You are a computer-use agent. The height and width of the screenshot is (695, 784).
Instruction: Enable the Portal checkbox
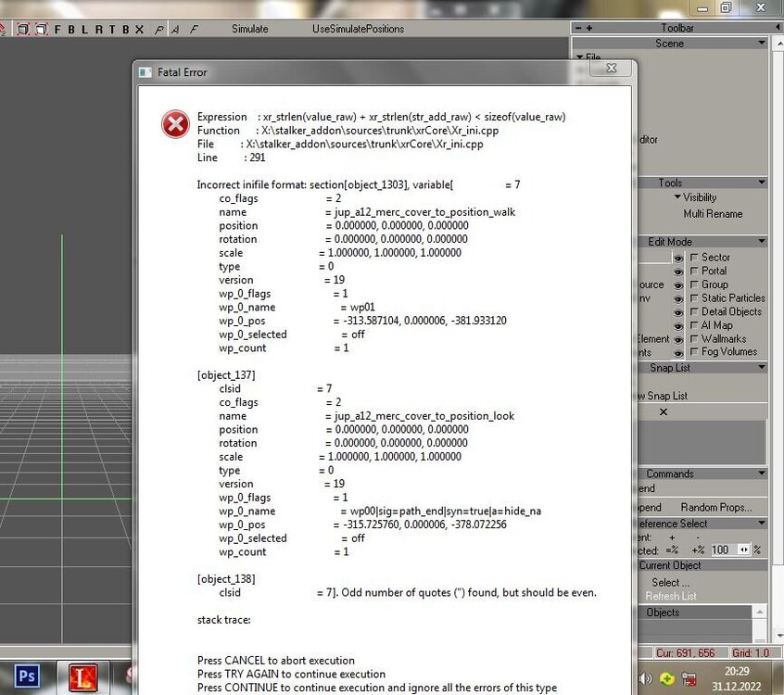click(694, 271)
